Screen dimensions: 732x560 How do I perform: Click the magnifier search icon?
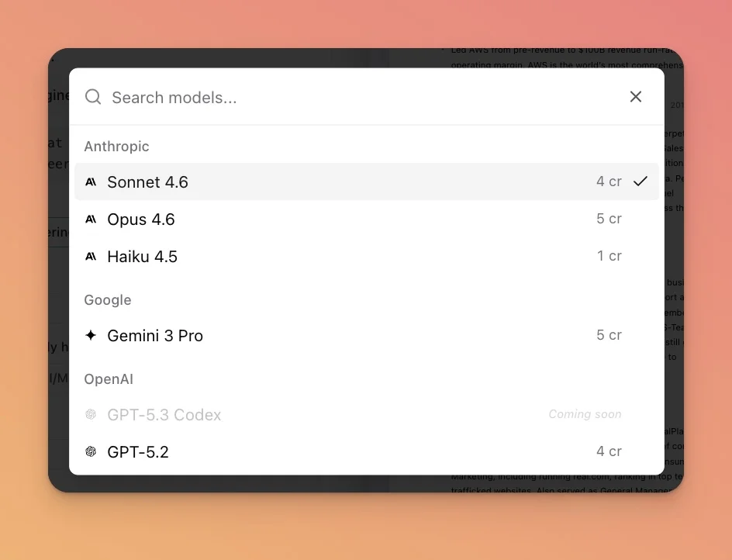coord(93,97)
